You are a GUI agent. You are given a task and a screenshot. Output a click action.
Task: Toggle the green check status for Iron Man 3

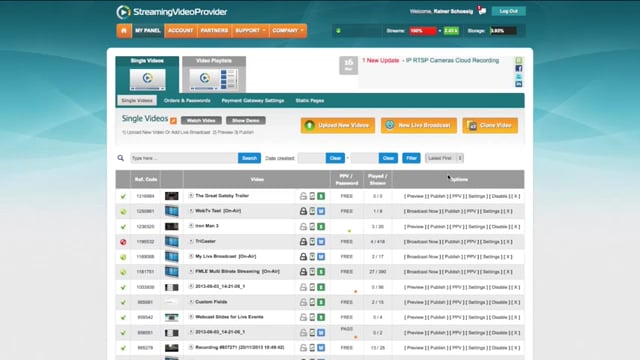123,227
